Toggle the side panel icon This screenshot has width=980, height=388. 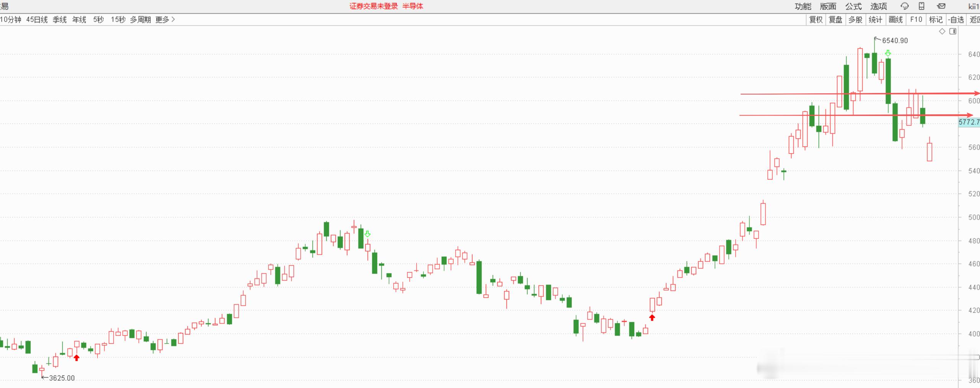pyautogui.click(x=953, y=31)
